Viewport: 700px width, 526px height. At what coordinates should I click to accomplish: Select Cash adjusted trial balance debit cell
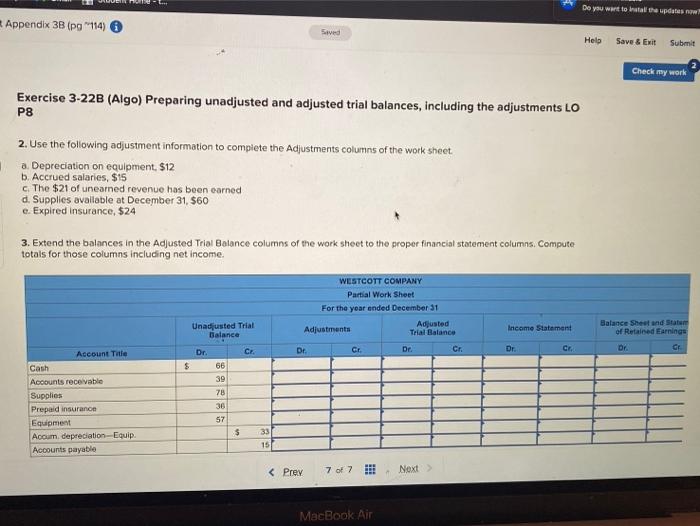click(407, 363)
